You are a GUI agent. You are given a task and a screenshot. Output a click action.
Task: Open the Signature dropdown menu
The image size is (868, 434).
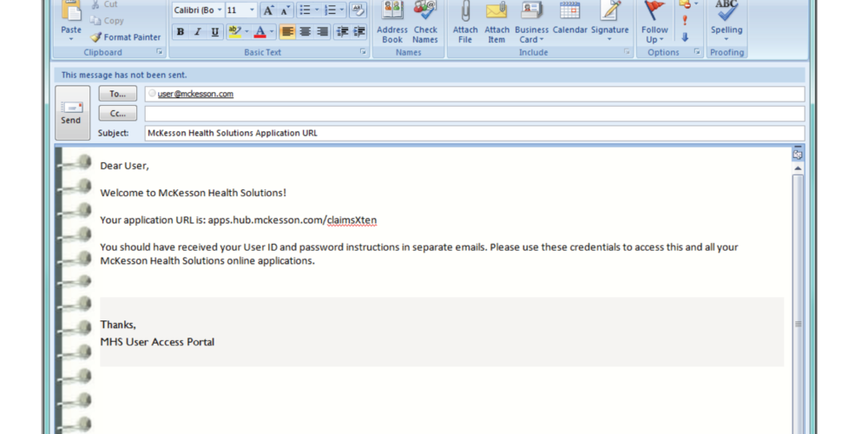coord(609,39)
